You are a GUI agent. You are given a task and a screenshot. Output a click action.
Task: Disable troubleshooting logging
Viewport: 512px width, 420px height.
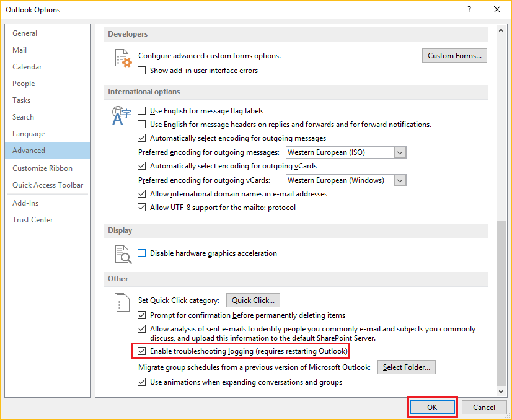[x=141, y=351]
